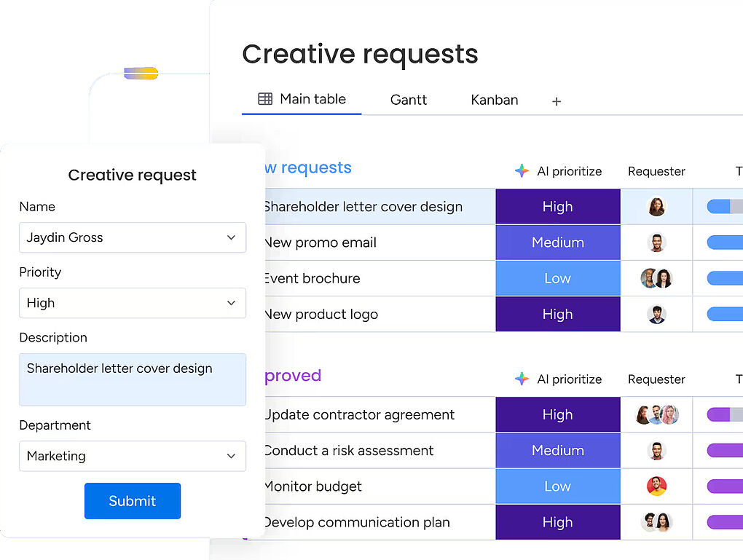Click the plus icon to add view
The width and height of the screenshot is (743, 560).
557,101
